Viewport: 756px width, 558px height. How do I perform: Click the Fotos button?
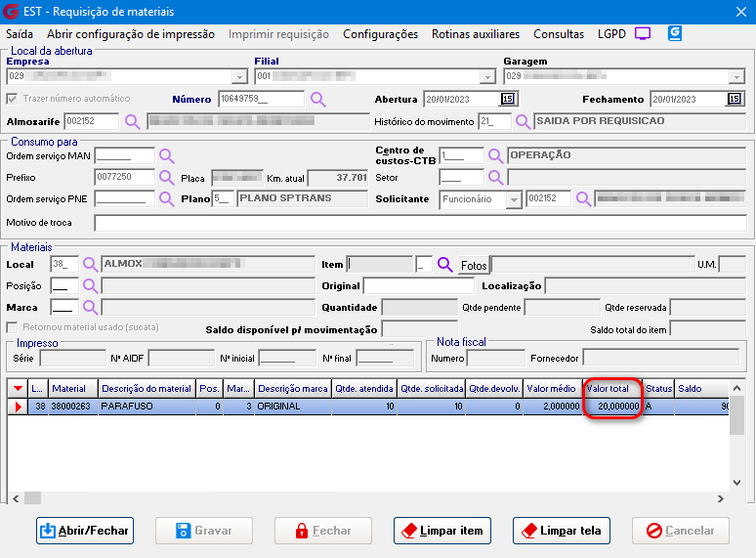pyautogui.click(x=474, y=265)
